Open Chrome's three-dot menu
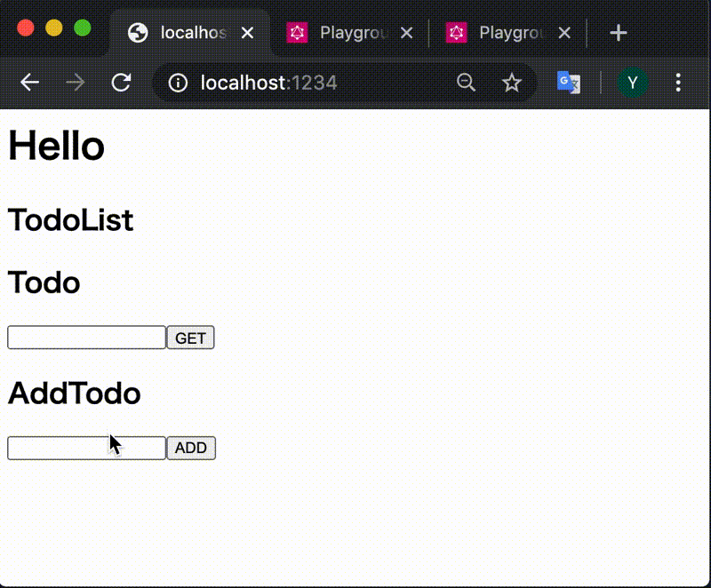 click(x=678, y=82)
